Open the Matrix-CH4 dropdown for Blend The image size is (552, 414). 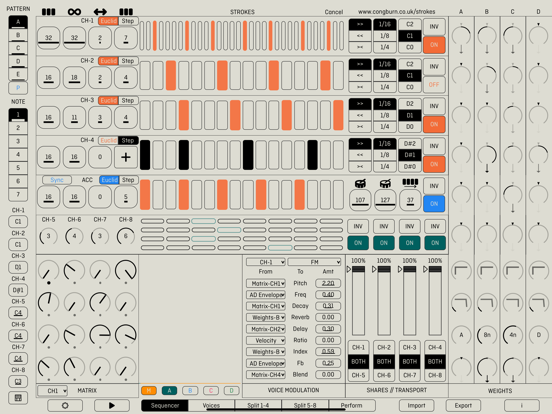click(x=266, y=375)
